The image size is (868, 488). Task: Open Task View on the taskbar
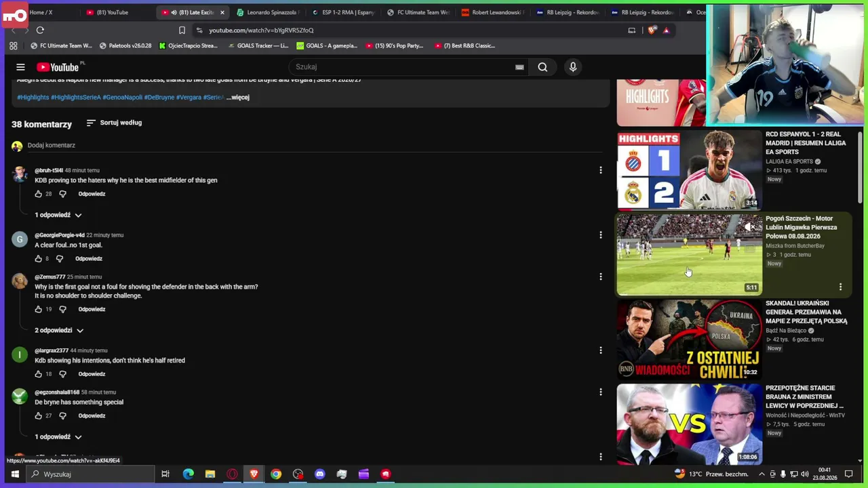(165, 474)
